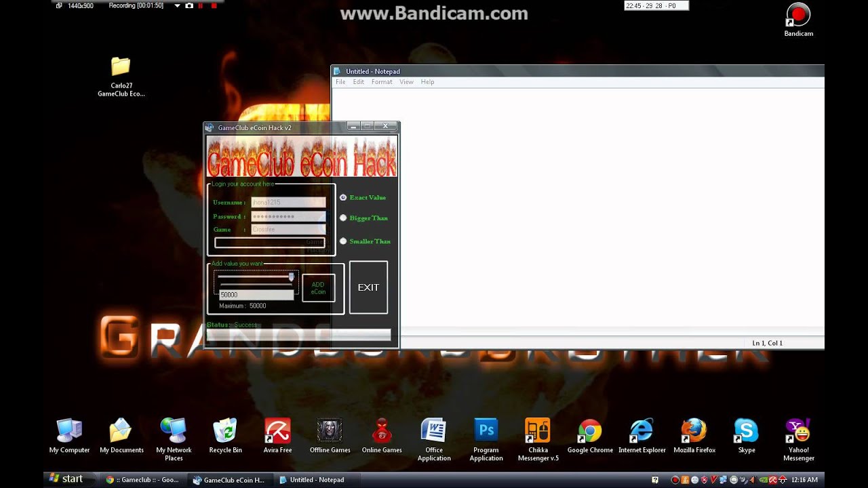Click the 'Recording [00:01:50]' text
Screen dimensions: 868x488
point(136,5)
